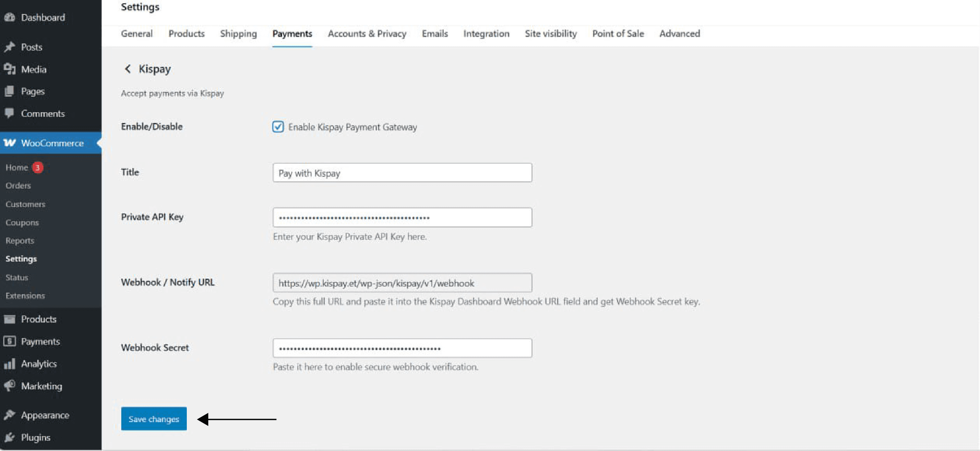Switch to the Payments settings tab
The width and height of the screenshot is (980, 451).
(292, 33)
